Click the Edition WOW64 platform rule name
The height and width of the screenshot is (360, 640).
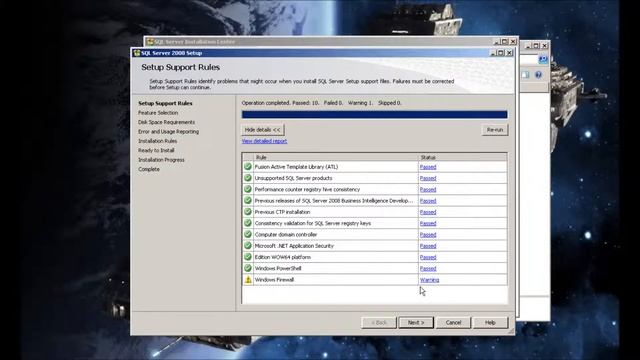282,257
